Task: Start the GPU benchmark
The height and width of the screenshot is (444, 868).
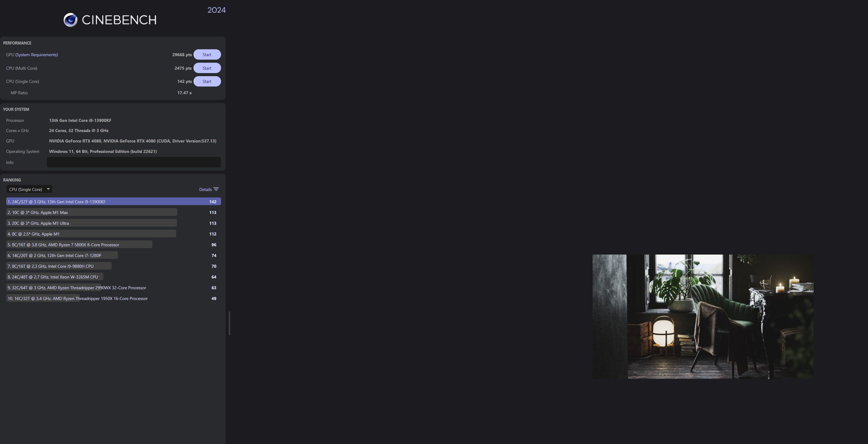Action: (x=207, y=55)
